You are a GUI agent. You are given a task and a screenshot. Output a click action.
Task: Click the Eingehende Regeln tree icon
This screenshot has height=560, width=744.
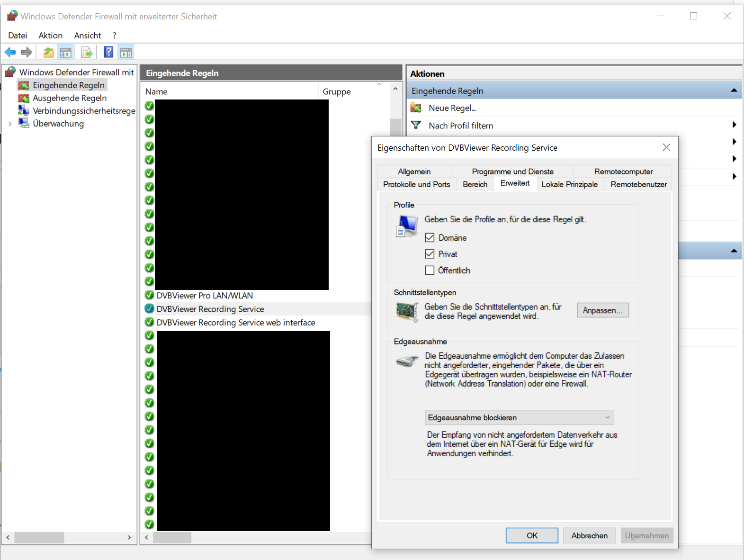click(23, 85)
